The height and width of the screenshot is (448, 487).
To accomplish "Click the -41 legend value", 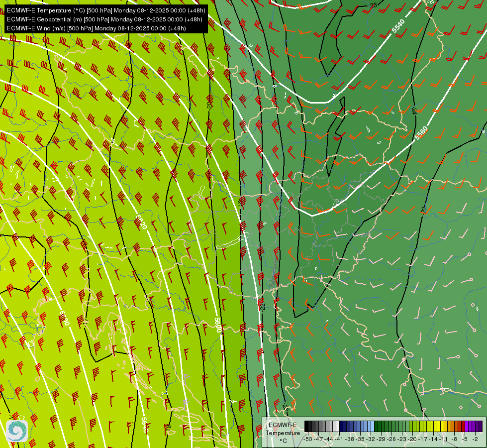I will point(340,439).
